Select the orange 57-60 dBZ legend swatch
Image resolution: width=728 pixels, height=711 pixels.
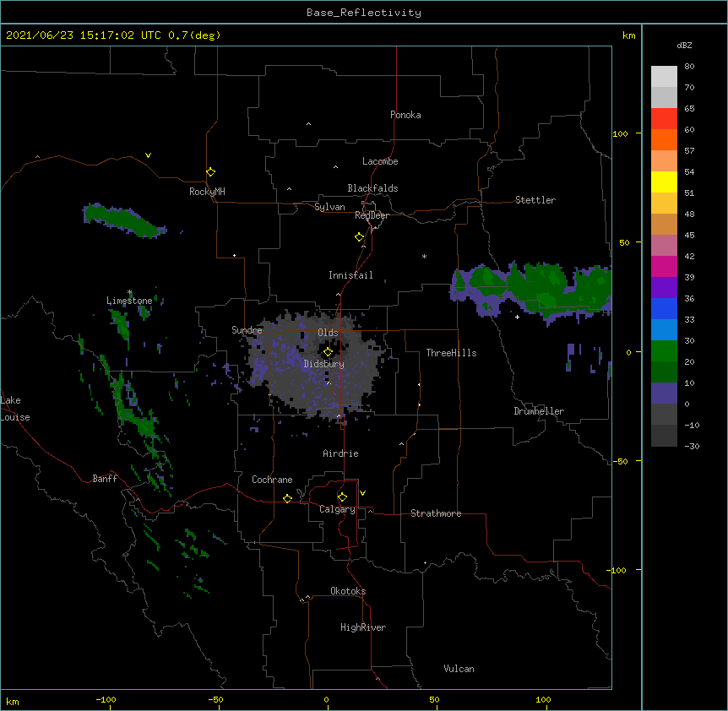tap(664, 139)
